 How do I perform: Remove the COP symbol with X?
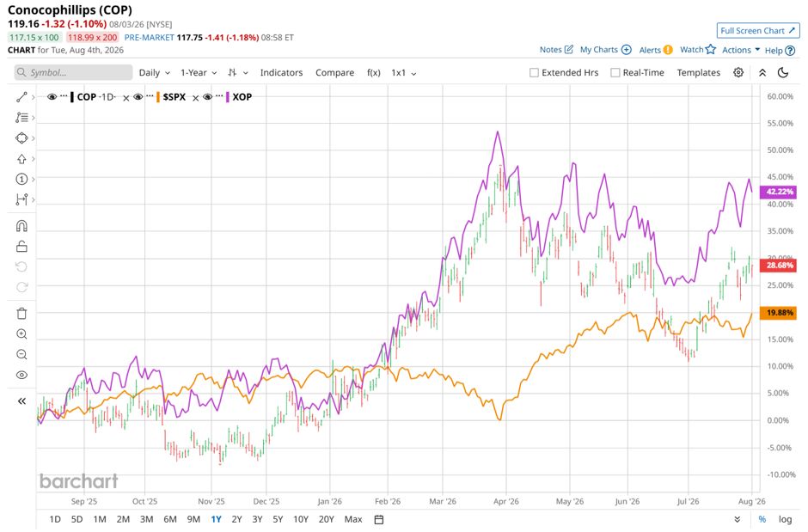click(x=125, y=98)
